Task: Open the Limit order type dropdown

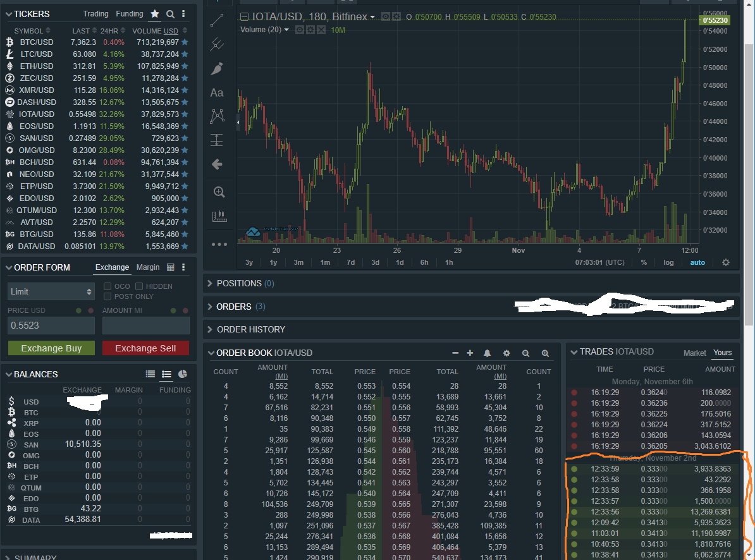Action: pos(51,291)
